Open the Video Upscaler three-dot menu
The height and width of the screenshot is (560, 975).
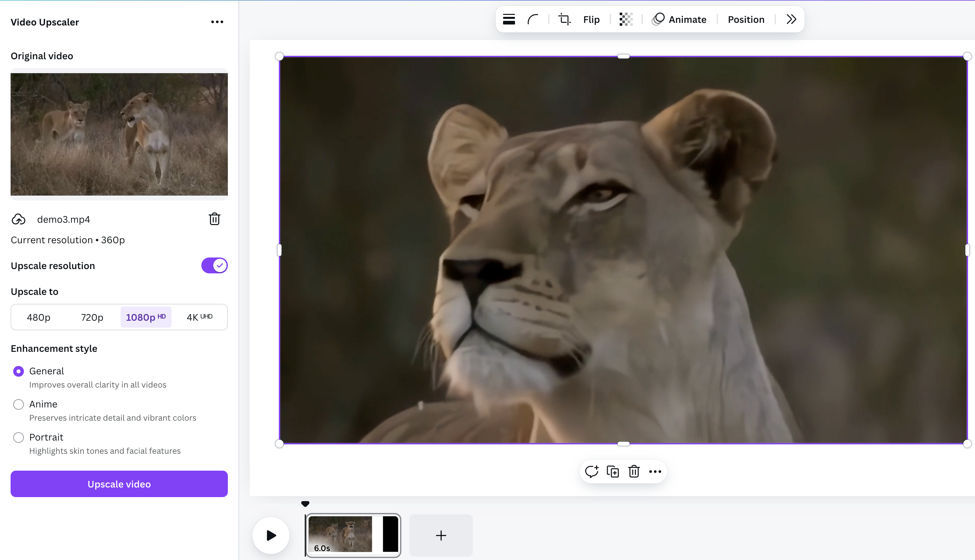217,22
